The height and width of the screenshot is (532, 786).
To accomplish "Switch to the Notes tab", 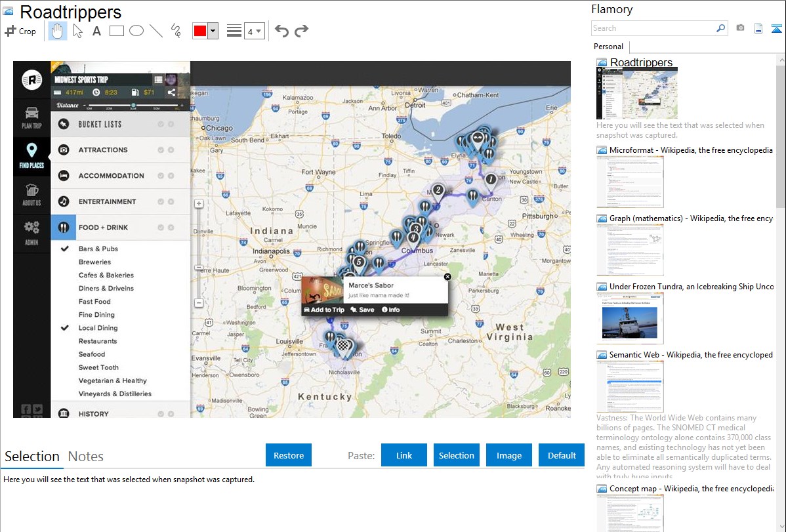I will pos(86,457).
